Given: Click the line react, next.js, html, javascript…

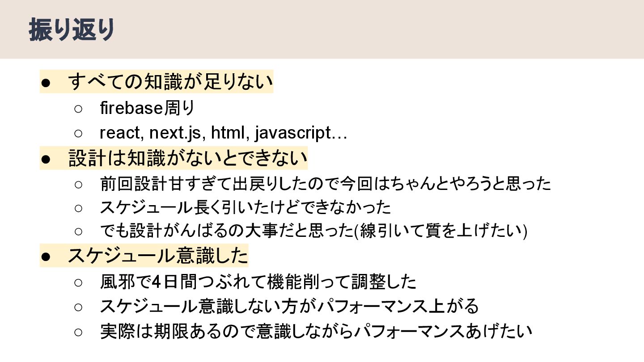Looking at the screenshot, I should coord(224,133).
